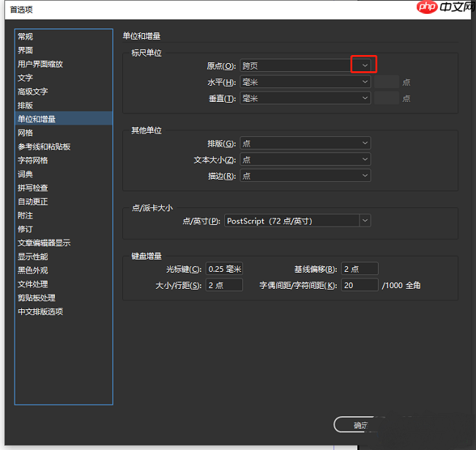Click the 光标键 increment field
Screen dimensions: 476x450
pyautogui.click(x=224, y=268)
